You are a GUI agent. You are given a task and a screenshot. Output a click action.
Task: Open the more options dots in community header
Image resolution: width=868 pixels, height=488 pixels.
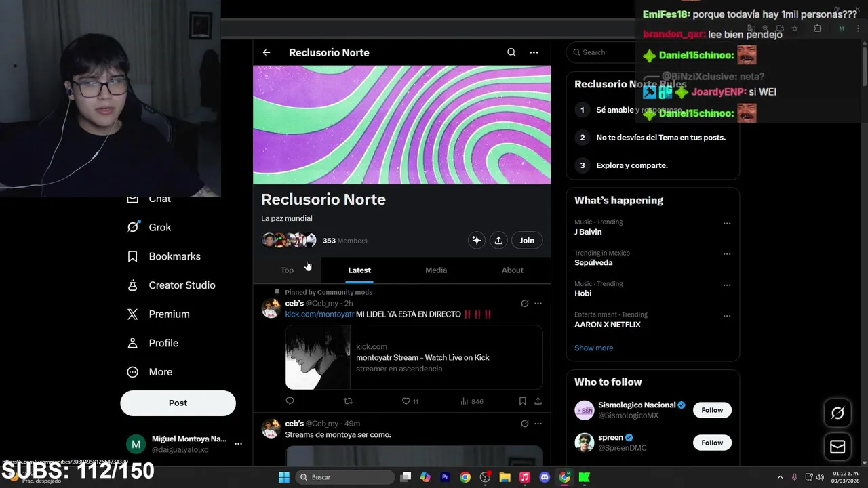534,52
